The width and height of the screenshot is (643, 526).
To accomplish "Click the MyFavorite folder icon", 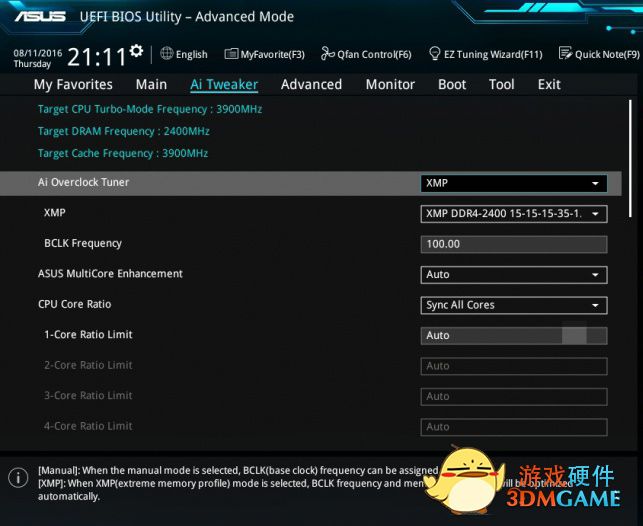I will click(x=231, y=54).
